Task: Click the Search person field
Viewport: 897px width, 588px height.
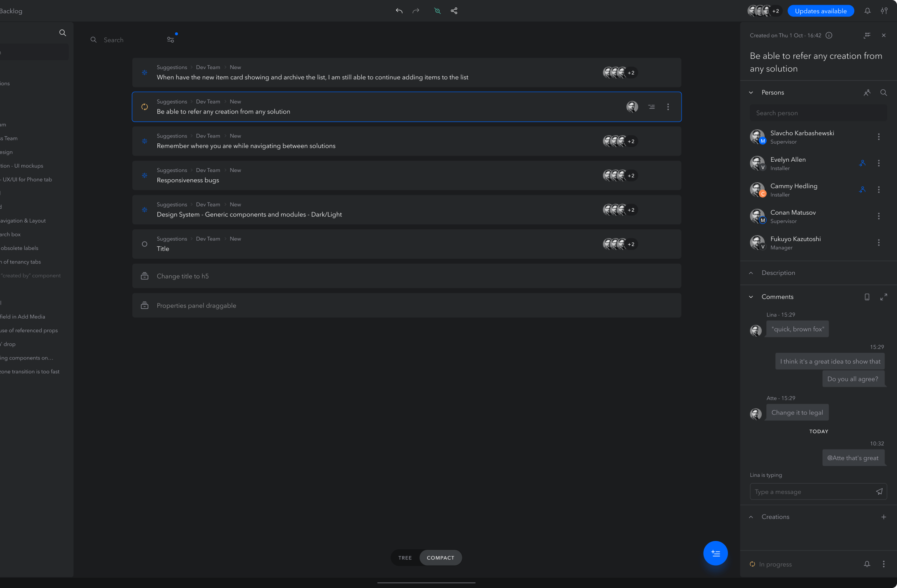Action: [818, 113]
